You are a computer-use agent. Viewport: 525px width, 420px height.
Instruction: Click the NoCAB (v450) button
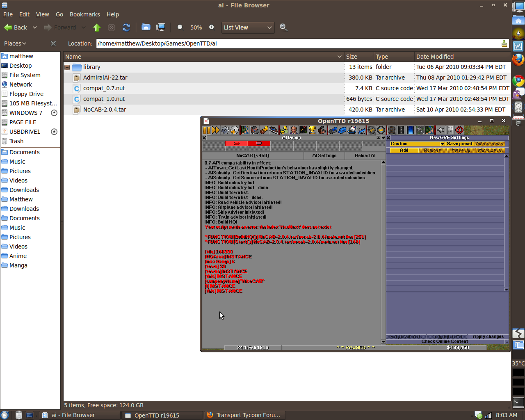253,155
